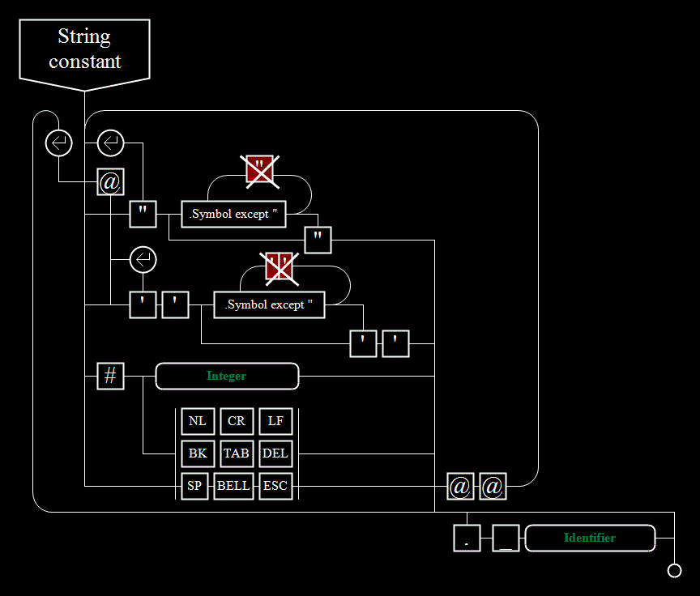Image resolution: width=700 pixels, height=596 pixels.
Task: Click the CR keyword box
Action: [237, 421]
